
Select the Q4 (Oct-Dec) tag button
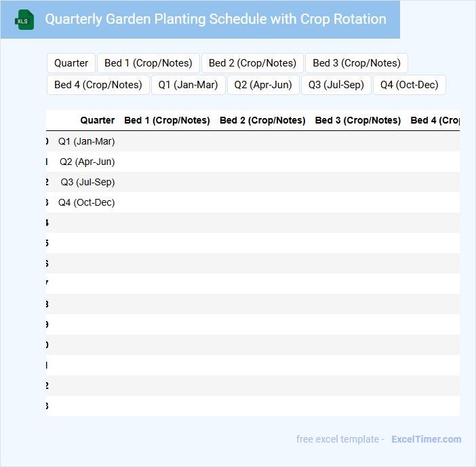[410, 85]
